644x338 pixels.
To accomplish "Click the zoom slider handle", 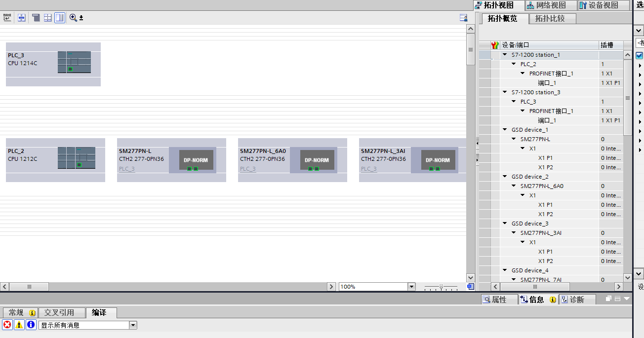I will (x=441, y=287).
